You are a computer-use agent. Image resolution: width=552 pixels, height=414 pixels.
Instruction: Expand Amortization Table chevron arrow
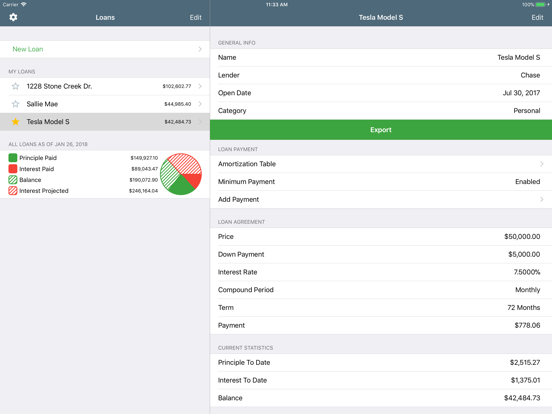click(541, 164)
